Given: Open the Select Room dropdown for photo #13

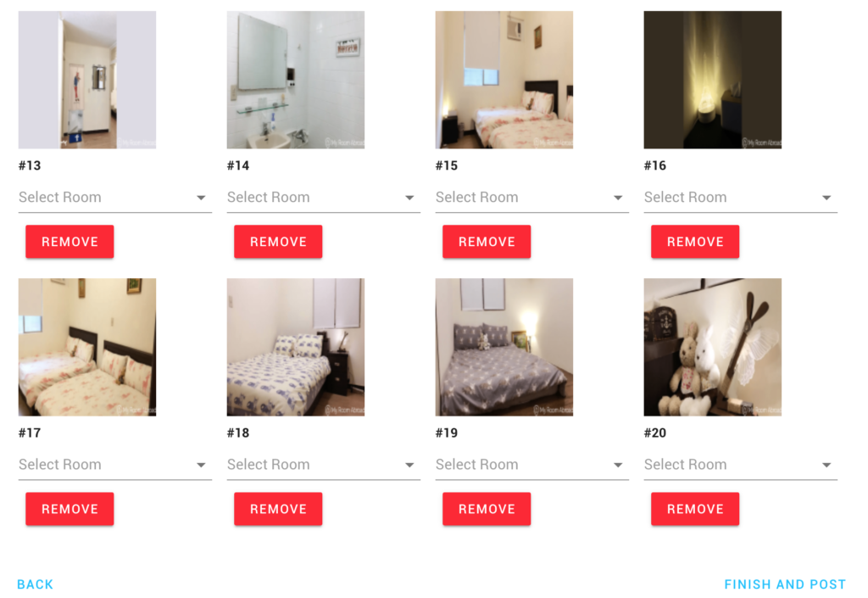Looking at the screenshot, I should [114, 198].
